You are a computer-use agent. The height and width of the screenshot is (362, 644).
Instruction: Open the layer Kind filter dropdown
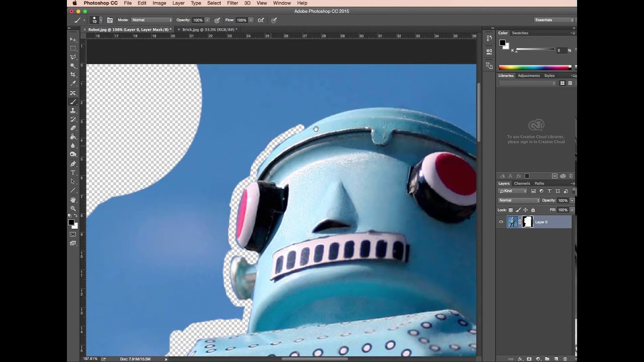point(513,191)
